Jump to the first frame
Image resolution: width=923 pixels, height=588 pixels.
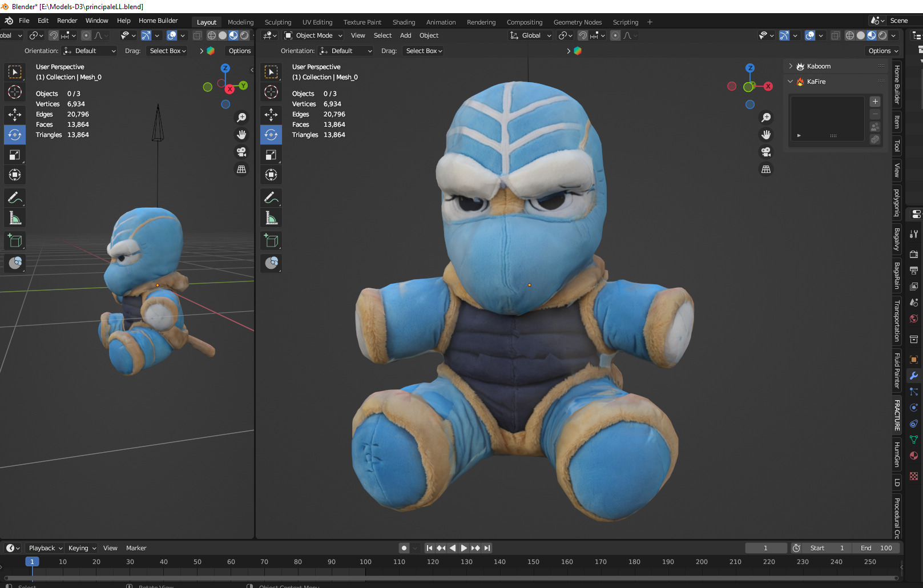coord(429,548)
